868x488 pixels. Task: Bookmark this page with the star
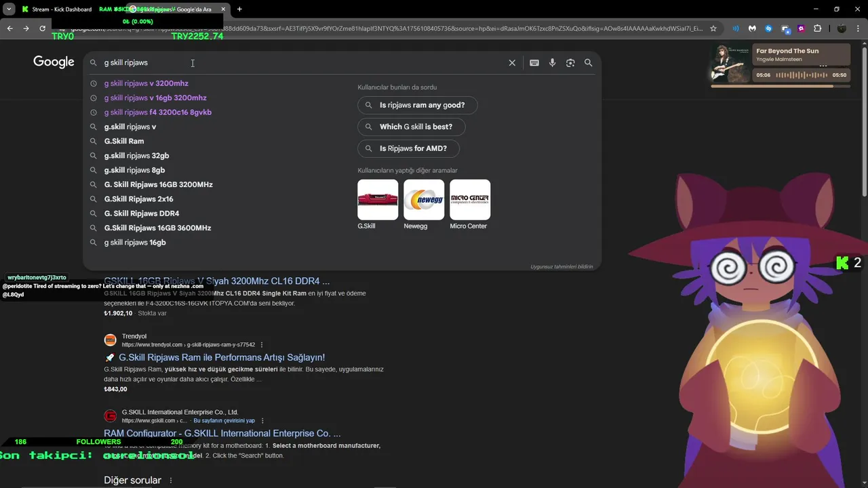click(713, 28)
